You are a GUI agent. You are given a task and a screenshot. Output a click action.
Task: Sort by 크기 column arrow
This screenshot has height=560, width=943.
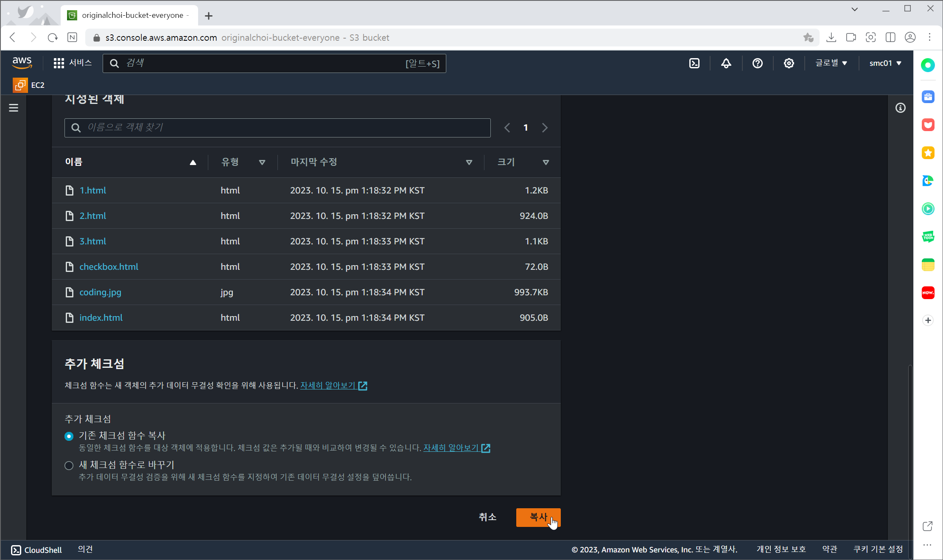point(546,162)
